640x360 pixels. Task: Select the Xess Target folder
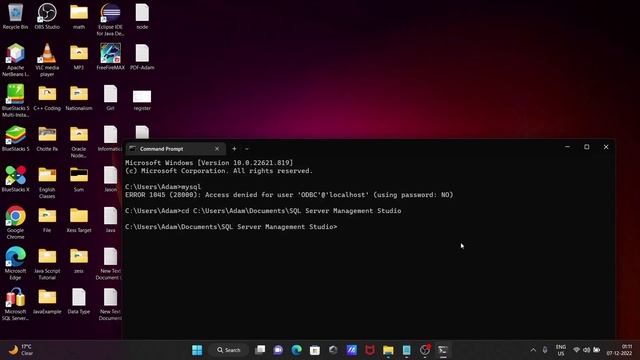79,220
